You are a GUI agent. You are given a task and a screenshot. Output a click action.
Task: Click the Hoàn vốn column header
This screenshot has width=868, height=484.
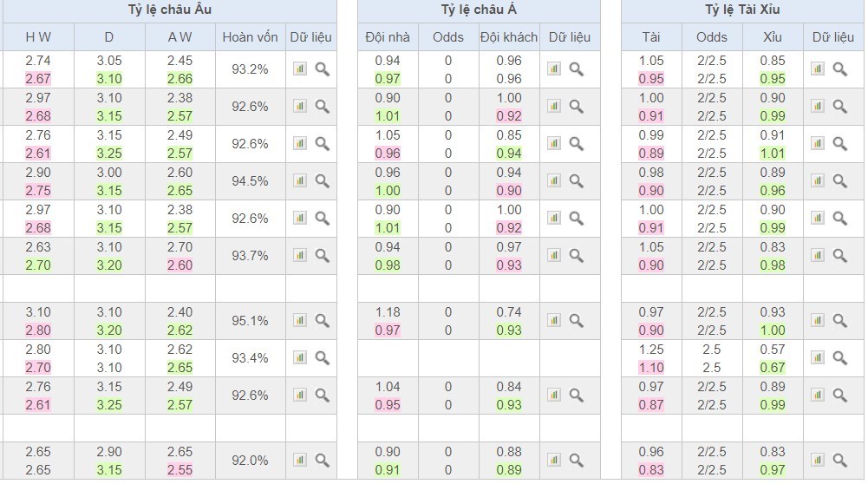coord(250,37)
